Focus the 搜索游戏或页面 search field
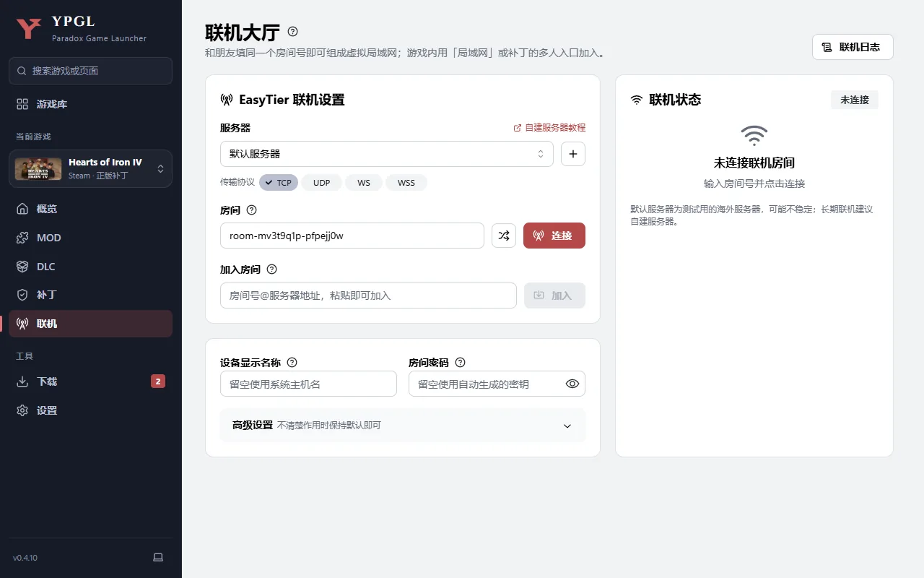Screen dimensions: 924x578 tap(90, 71)
